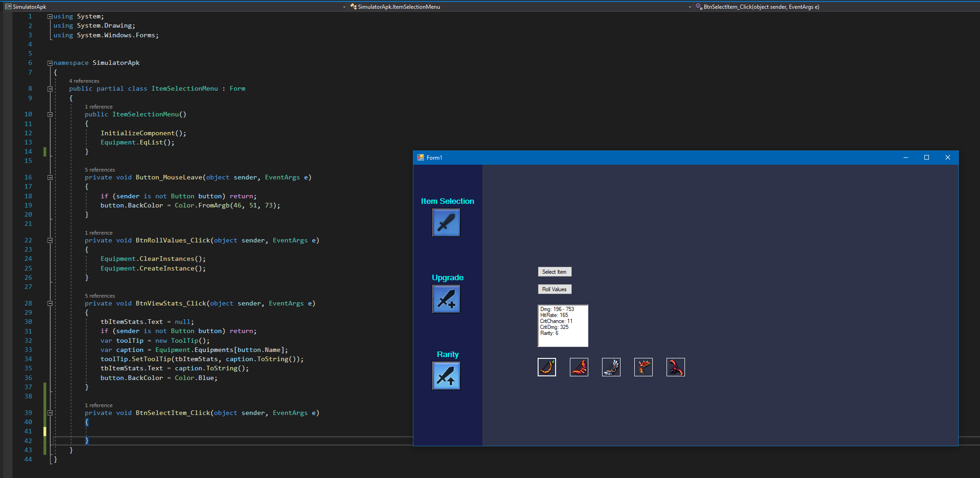The image size is (980, 478).
Task: Collapse the BtnViewStats_Click method
Action: pos(50,304)
